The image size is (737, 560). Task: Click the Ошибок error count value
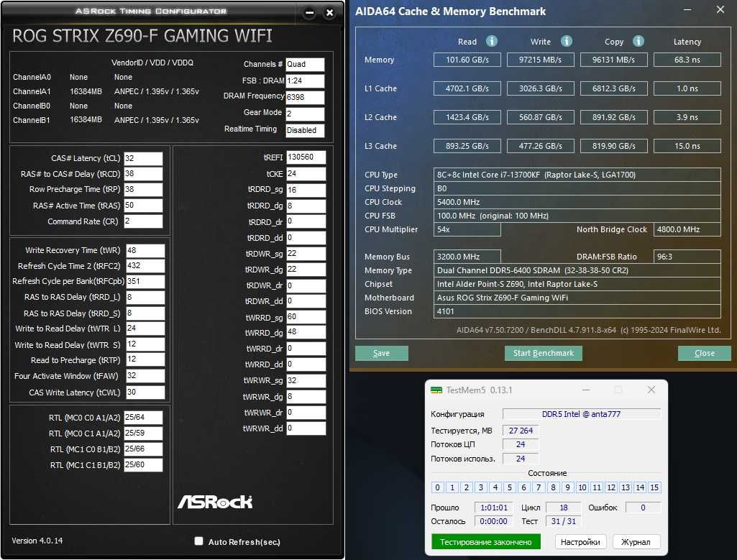(643, 508)
